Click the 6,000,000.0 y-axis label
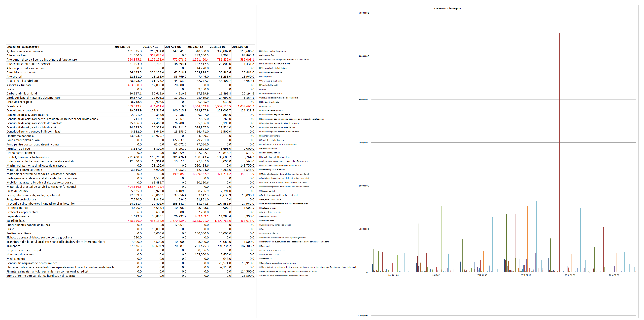 click(364, 13)
